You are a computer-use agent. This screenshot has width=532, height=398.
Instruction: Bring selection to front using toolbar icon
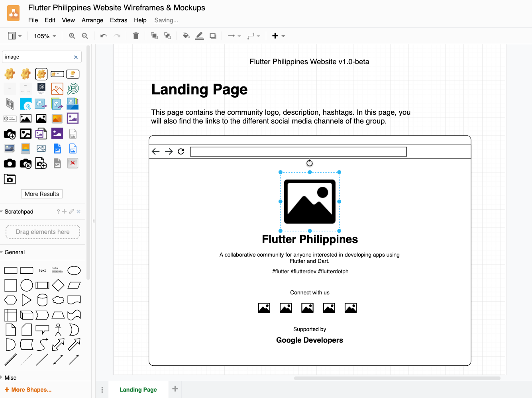click(154, 35)
